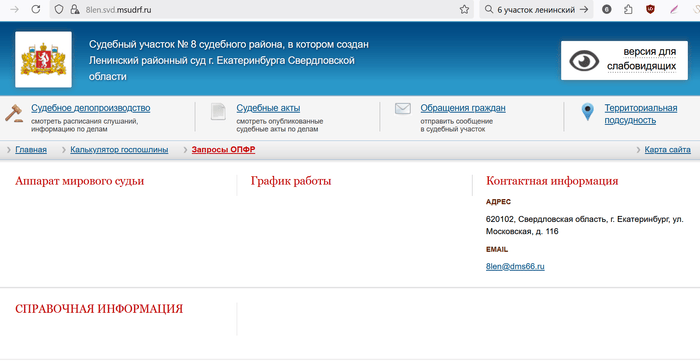
Task: Click the search magnifier icon
Action: click(489, 9)
